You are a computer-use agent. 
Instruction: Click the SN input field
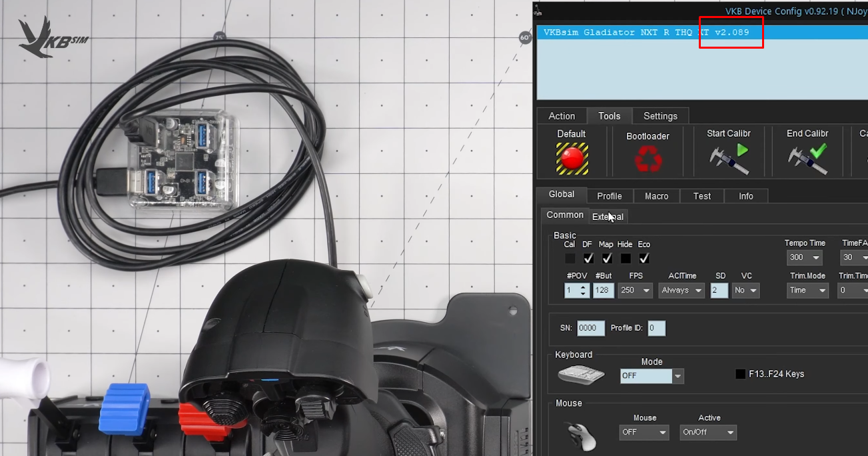(591, 328)
